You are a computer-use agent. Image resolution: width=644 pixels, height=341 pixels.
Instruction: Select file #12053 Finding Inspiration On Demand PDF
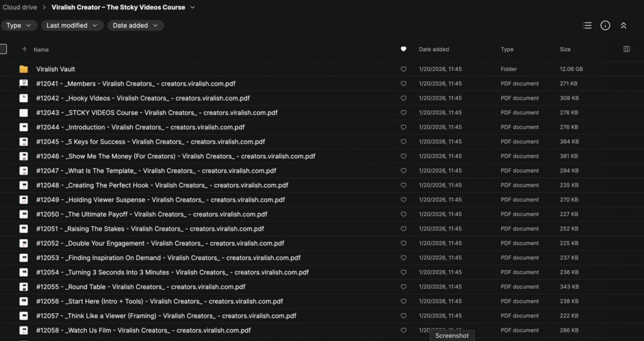(x=169, y=257)
